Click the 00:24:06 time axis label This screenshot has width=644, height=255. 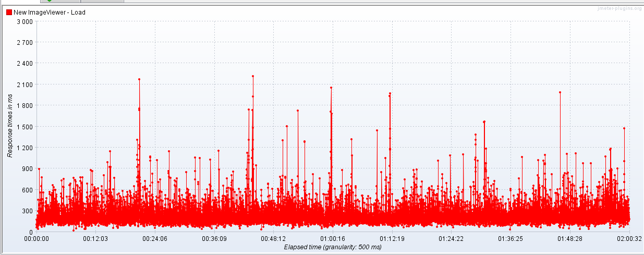155,239
